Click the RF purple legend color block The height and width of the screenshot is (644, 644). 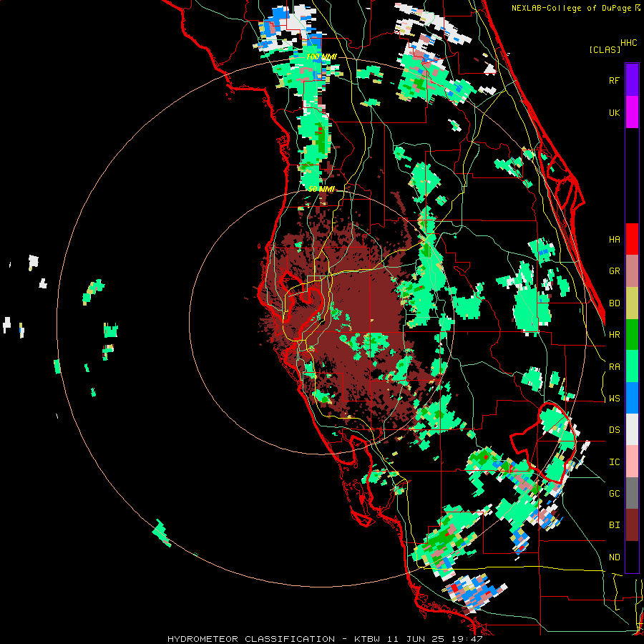tap(632, 80)
